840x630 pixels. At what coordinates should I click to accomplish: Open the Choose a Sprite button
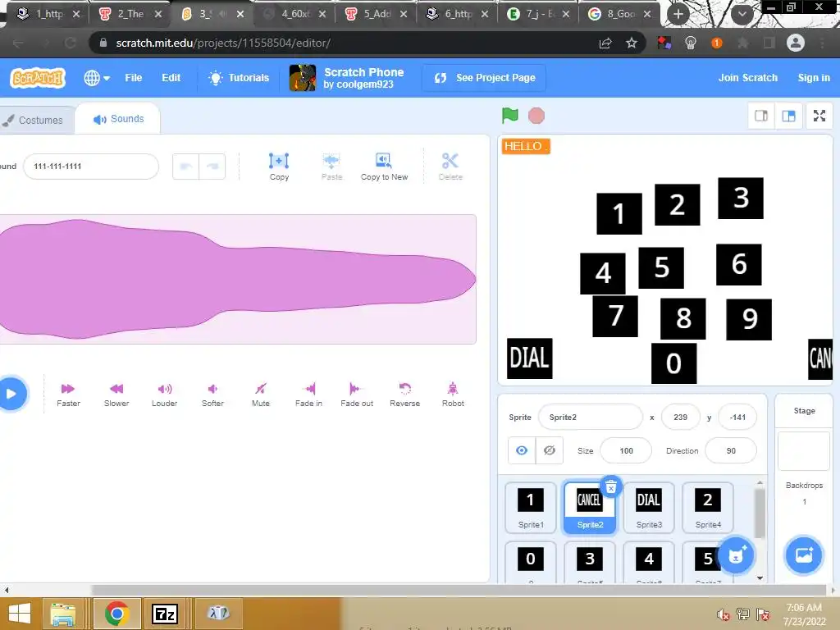pyautogui.click(x=736, y=555)
